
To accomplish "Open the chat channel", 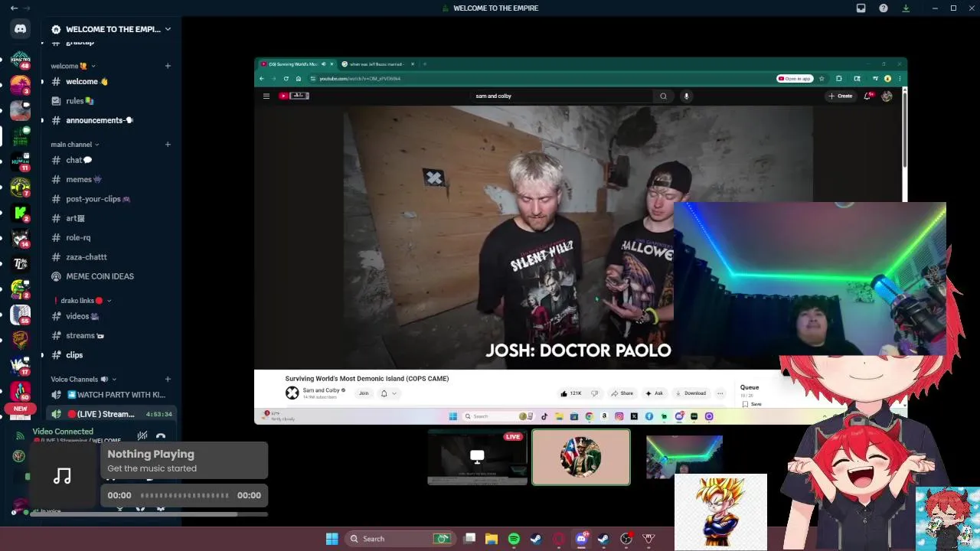I will (x=110, y=160).
